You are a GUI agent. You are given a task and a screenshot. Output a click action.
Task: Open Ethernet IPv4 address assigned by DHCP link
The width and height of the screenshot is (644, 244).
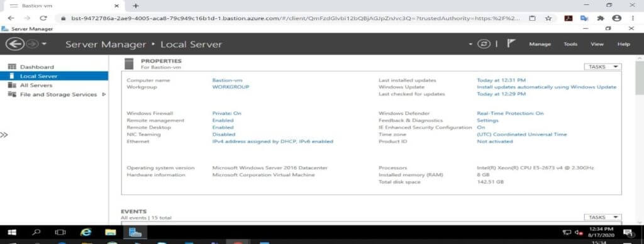(x=273, y=141)
